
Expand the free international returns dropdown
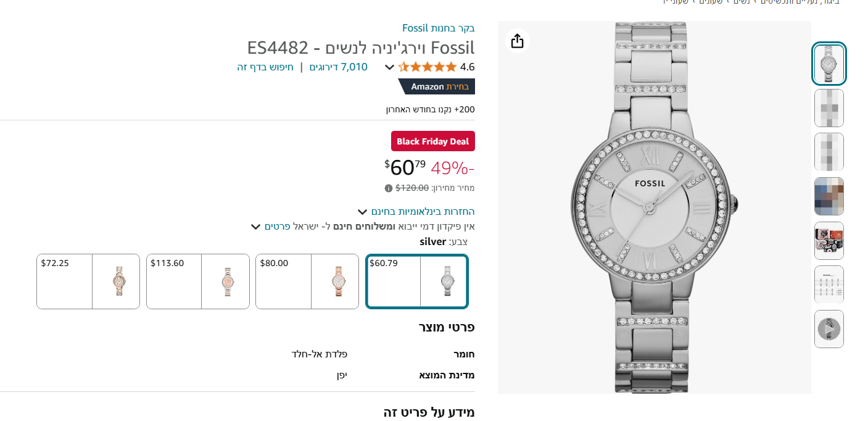362,212
